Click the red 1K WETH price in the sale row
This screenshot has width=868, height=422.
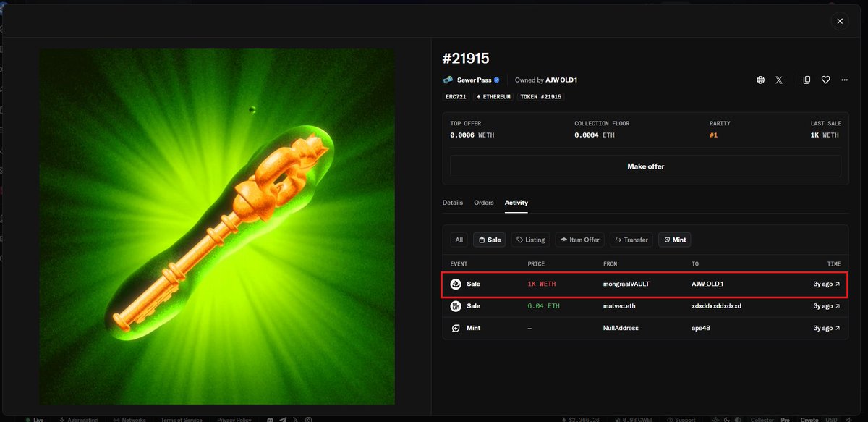coord(542,284)
